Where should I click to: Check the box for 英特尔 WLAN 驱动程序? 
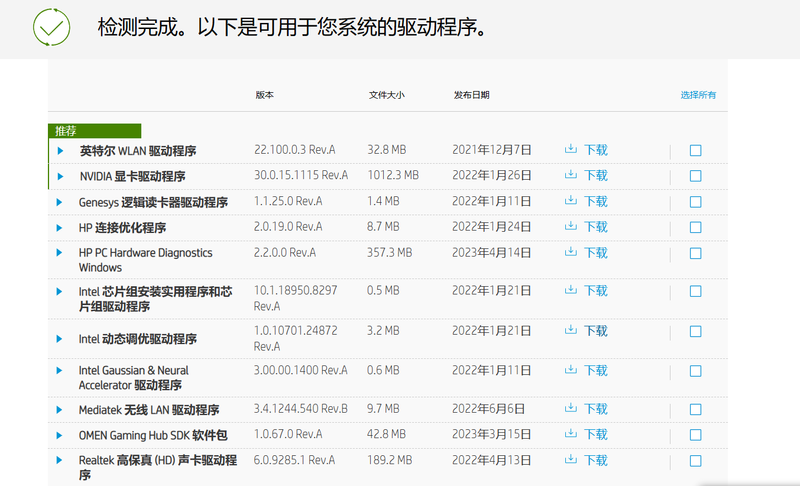tap(696, 151)
